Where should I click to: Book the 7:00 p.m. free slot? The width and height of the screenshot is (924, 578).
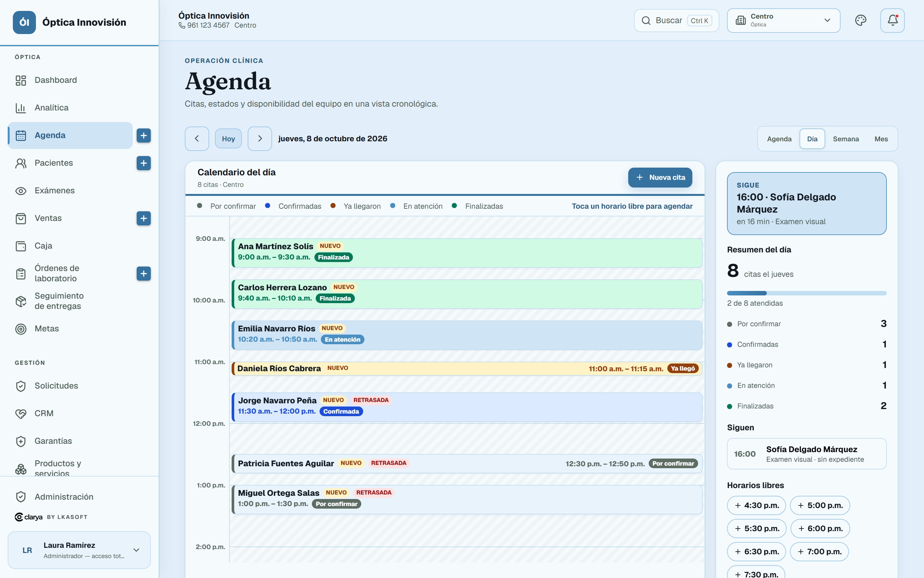click(x=819, y=552)
